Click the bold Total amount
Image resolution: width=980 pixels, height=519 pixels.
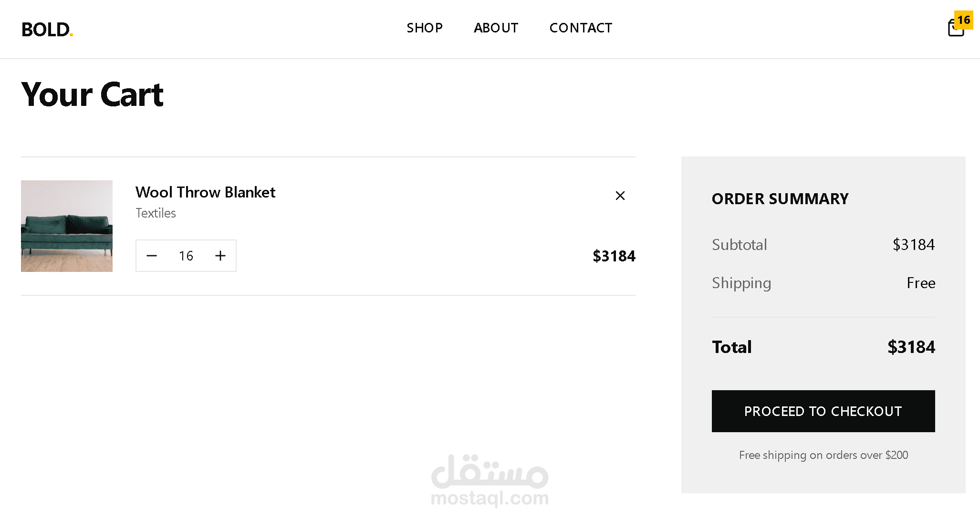pos(911,347)
